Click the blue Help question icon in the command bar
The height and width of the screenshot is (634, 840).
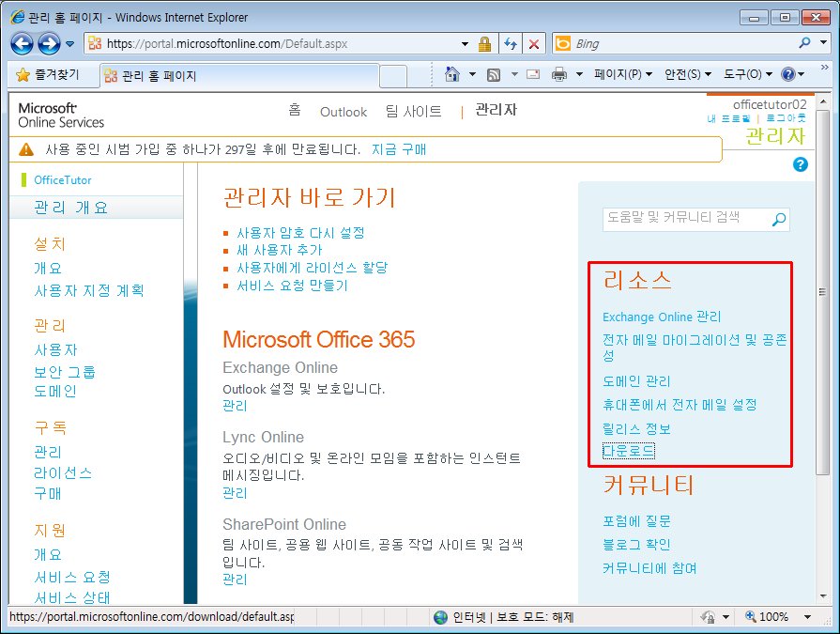click(x=788, y=74)
